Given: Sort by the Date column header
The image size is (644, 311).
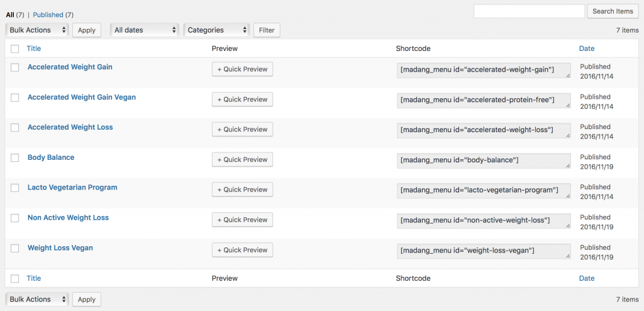Looking at the screenshot, I should click(x=587, y=48).
